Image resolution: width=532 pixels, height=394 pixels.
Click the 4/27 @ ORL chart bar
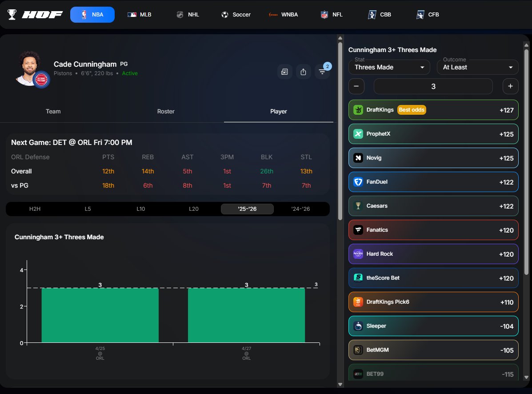(246, 315)
